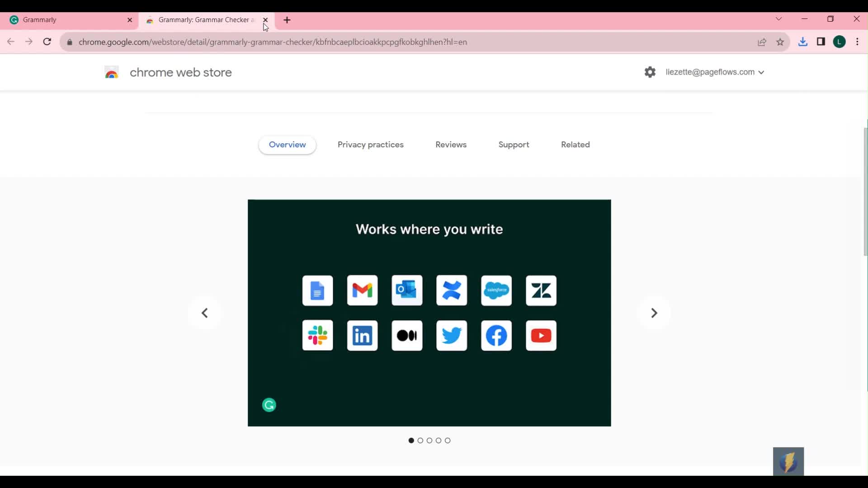Close the Grammarly browser tab
Image resolution: width=868 pixels, height=488 pixels.
coord(130,20)
